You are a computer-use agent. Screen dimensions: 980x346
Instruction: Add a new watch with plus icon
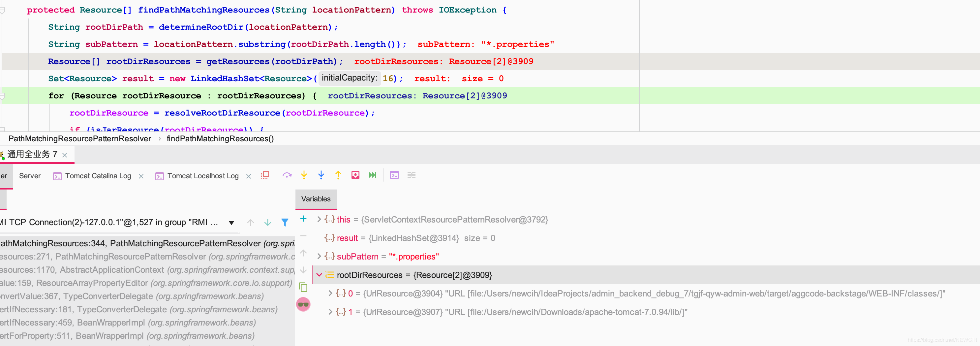[x=303, y=219]
